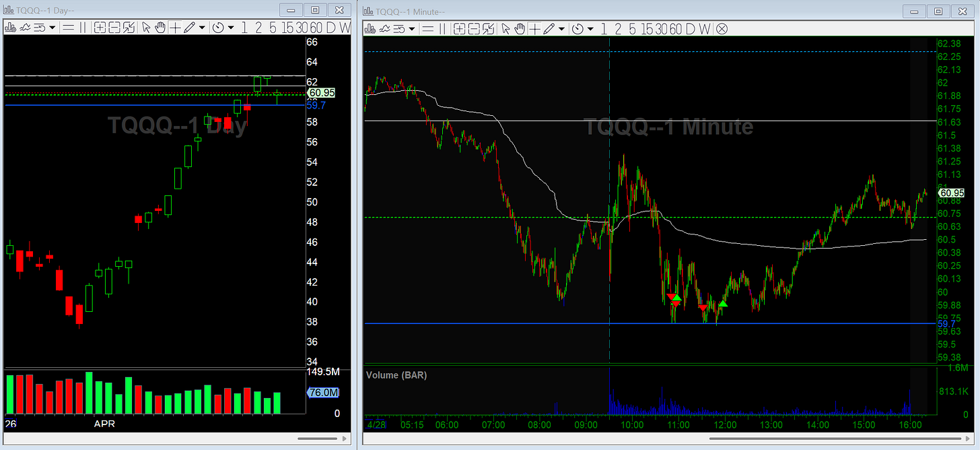Zoom out on the Minute chart

pyautogui.click(x=474, y=28)
